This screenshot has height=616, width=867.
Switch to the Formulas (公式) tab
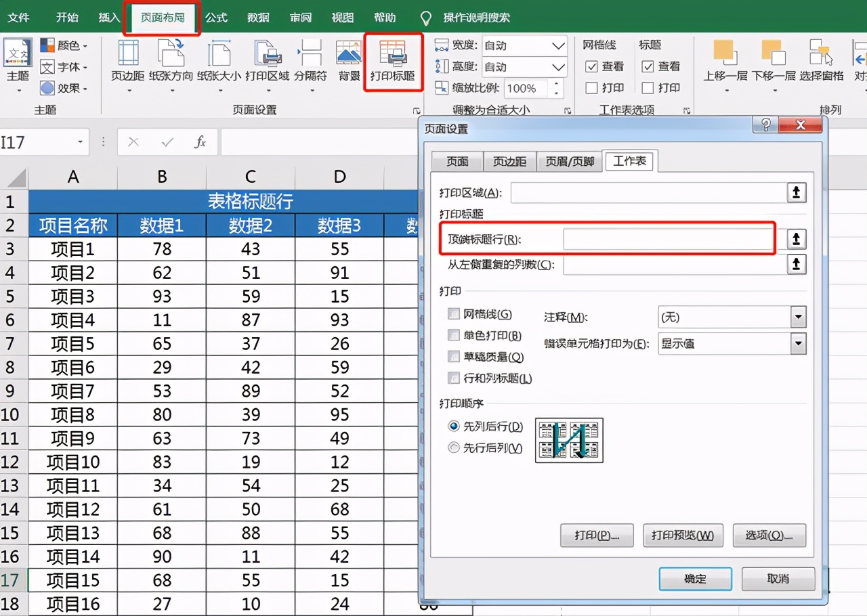(x=216, y=18)
